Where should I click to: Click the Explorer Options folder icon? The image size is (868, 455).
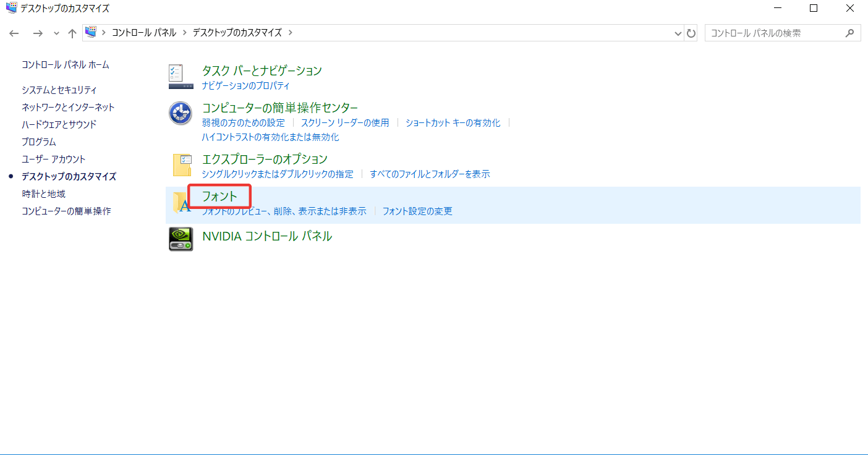click(181, 165)
